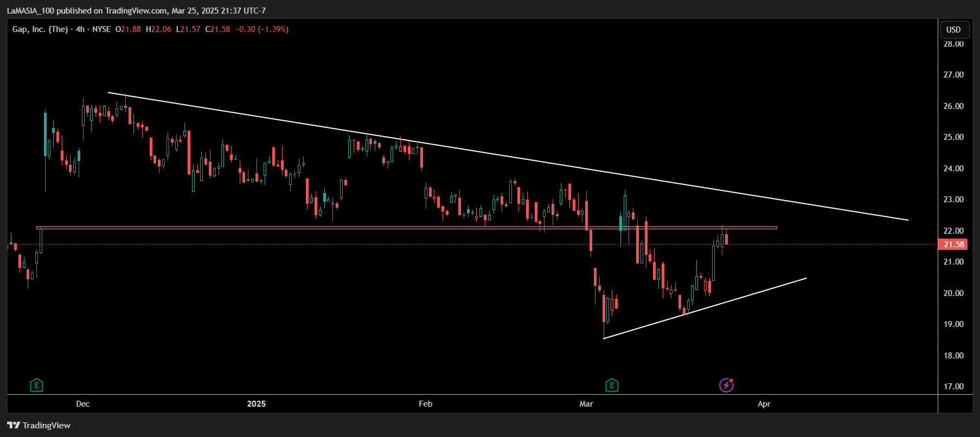The width and height of the screenshot is (980, 437).
Task: Click the 19.00 price axis label
Action: pyautogui.click(x=953, y=324)
